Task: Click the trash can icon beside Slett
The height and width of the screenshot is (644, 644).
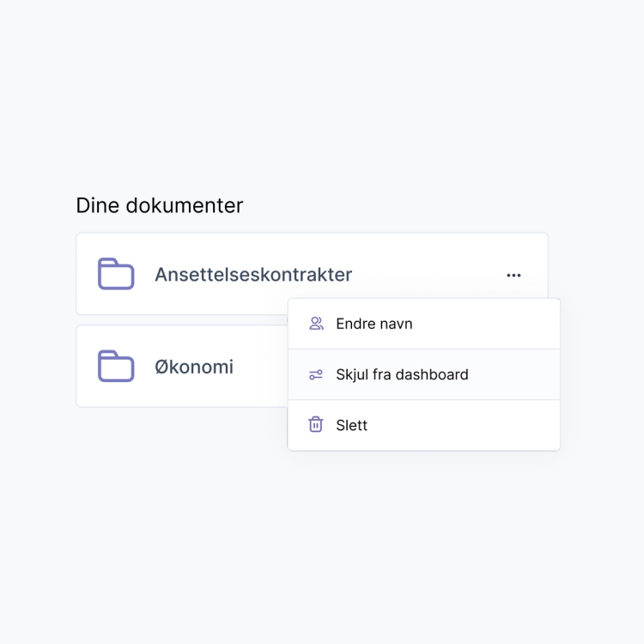Action: 316,425
